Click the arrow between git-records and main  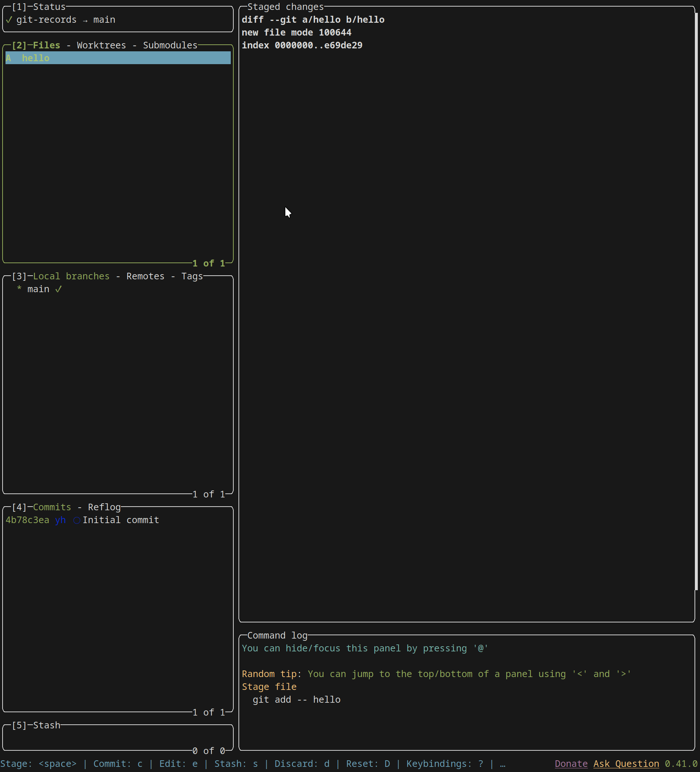(85, 20)
